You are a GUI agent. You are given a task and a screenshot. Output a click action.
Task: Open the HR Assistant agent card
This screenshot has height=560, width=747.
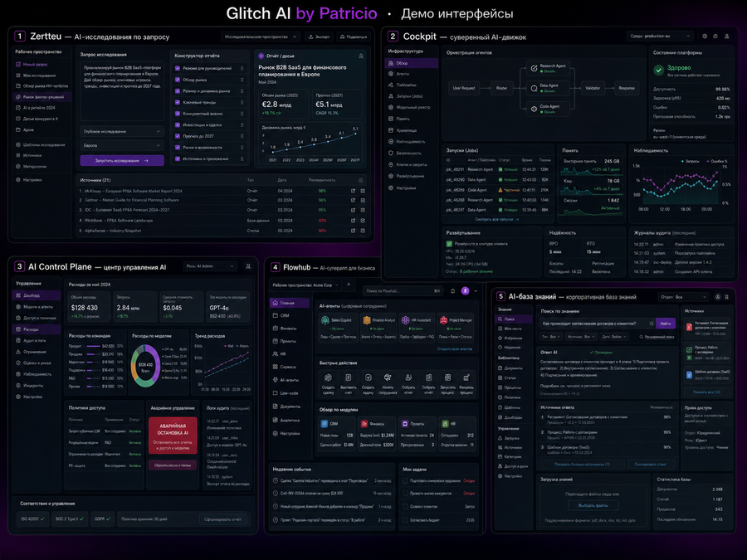[417, 327]
